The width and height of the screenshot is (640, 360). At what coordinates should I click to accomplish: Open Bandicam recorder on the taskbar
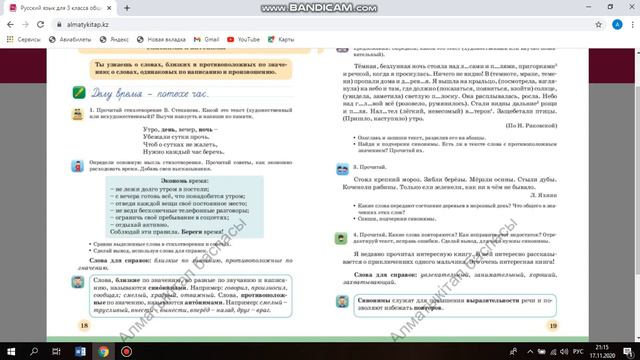126,351
